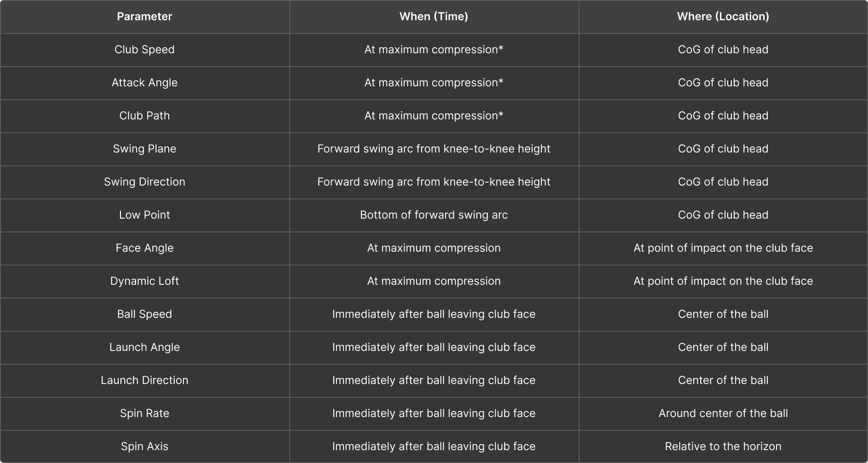The image size is (868, 463).
Task: Click the Ball Speed row label
Action: pos(144,314)
